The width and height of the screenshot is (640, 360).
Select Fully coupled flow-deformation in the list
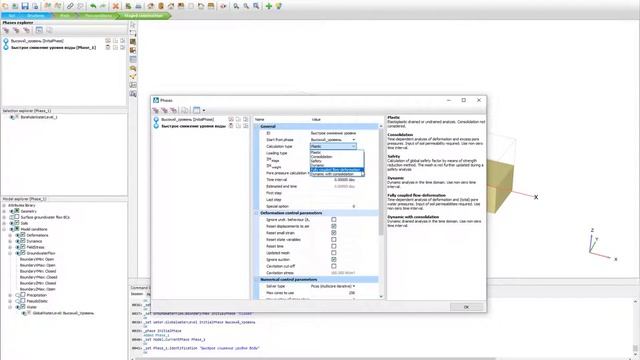coord(337,170)
